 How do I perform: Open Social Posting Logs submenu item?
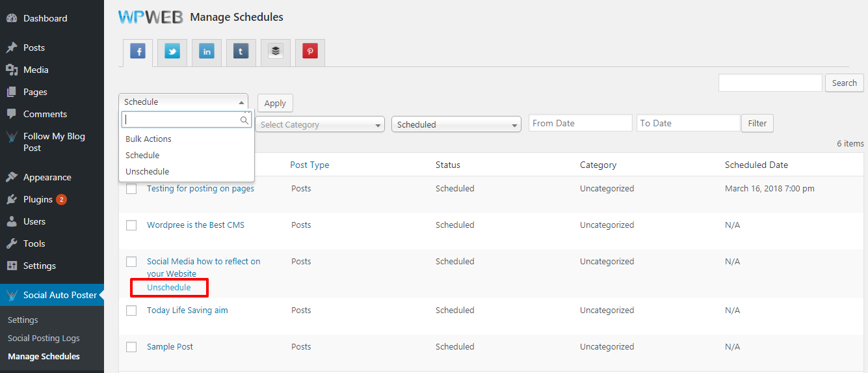(44, 338)
